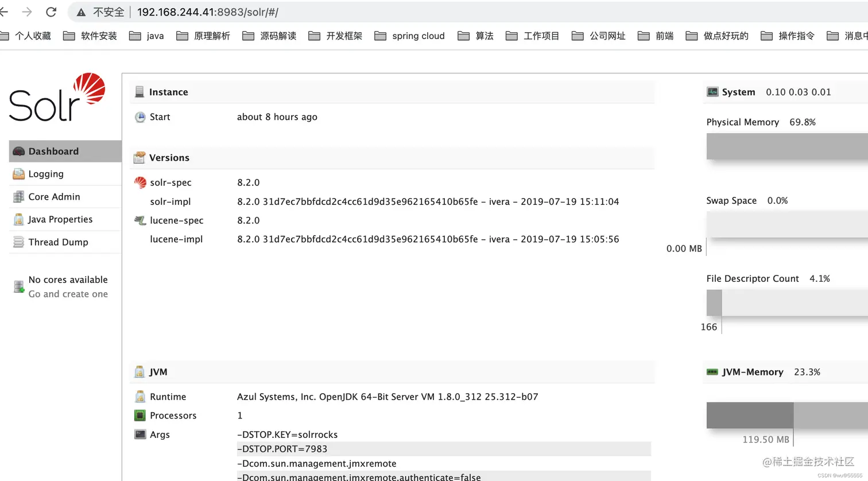Open the 个人收藏 bookmarks folder

26,36
